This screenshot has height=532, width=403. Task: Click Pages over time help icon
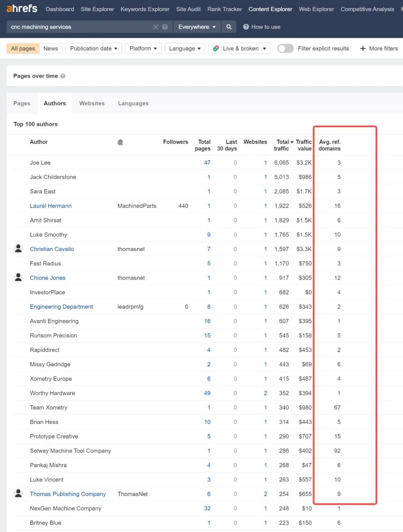click(x=63, y=76)
